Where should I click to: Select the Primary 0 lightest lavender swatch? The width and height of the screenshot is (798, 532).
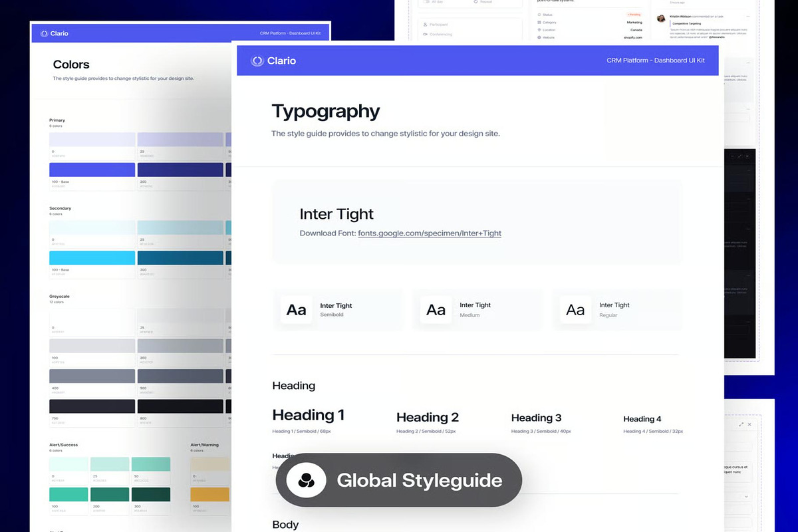coord(92,140)
